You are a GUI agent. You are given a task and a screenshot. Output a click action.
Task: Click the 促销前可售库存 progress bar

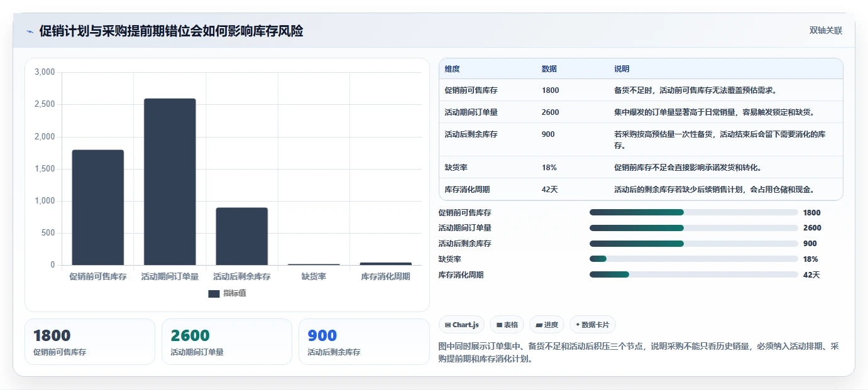[694, 213]
